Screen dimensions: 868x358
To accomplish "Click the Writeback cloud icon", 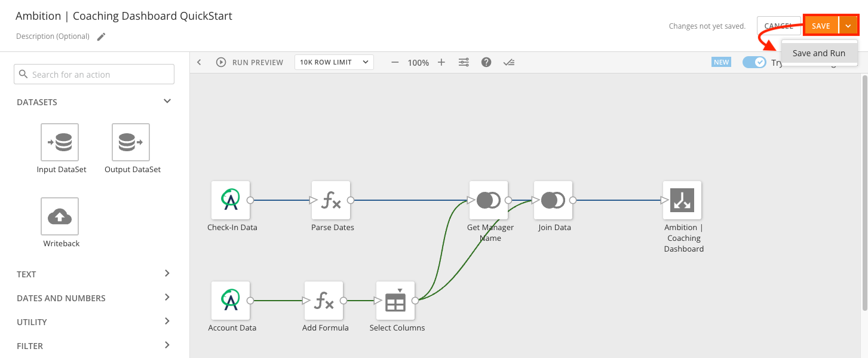I will [x=60, y=216].
